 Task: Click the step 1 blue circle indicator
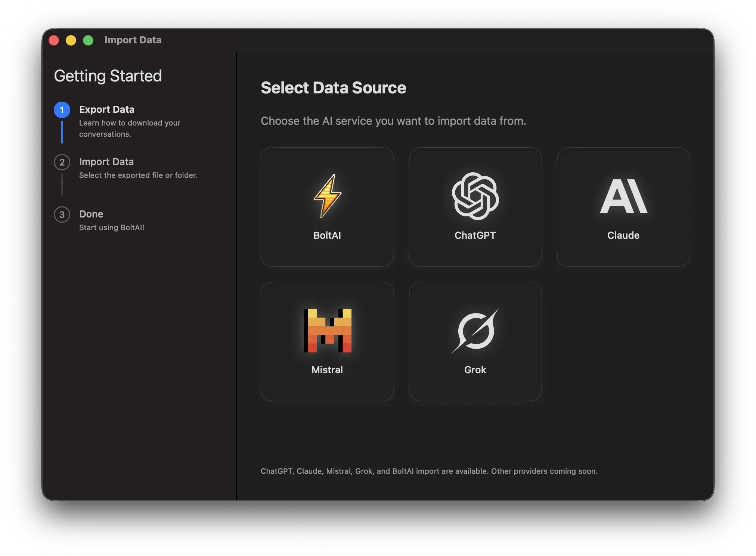click(x=62, y=110)
